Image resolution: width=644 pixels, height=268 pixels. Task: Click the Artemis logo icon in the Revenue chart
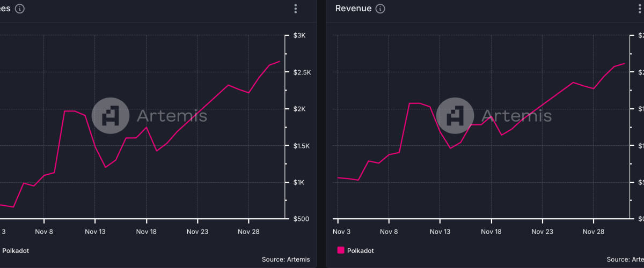[x=454, y=115]
